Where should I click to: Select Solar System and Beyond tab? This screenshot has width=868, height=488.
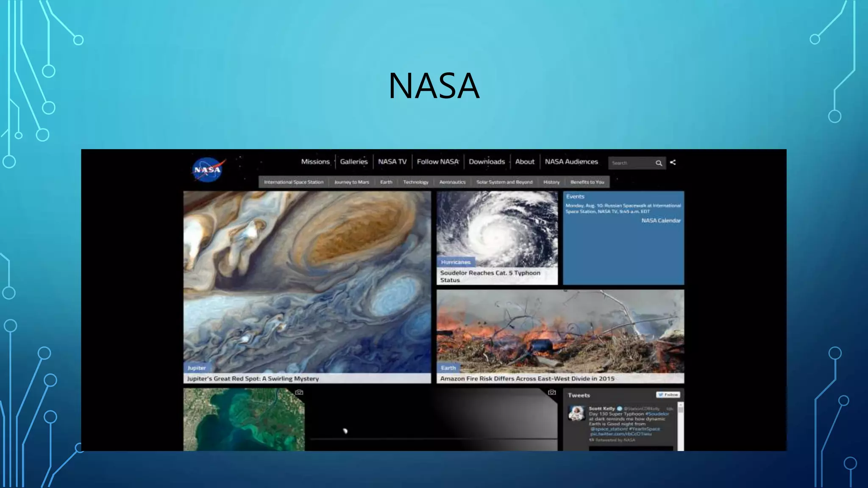click(x=504, y=182)
